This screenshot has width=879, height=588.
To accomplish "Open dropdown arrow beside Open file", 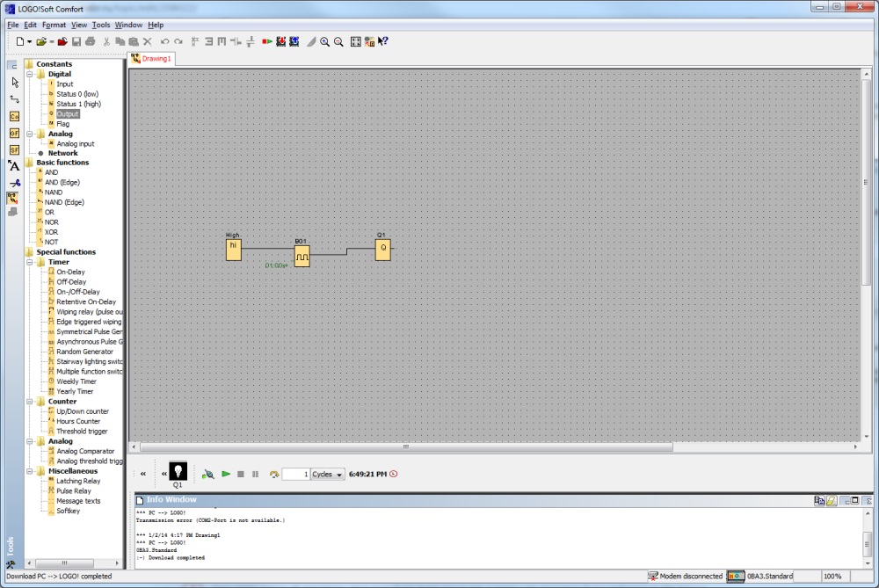I will click(x=51, y=42).
